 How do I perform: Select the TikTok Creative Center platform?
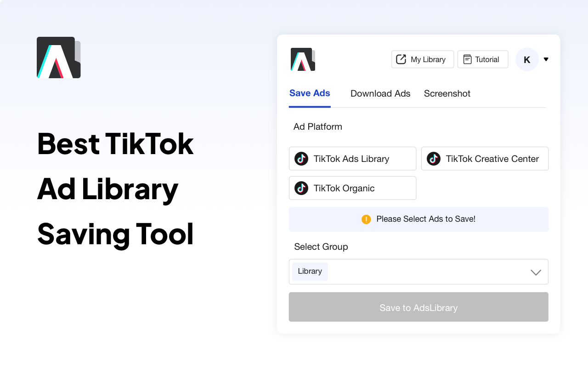pyautogui.click(x=485, y=159)
